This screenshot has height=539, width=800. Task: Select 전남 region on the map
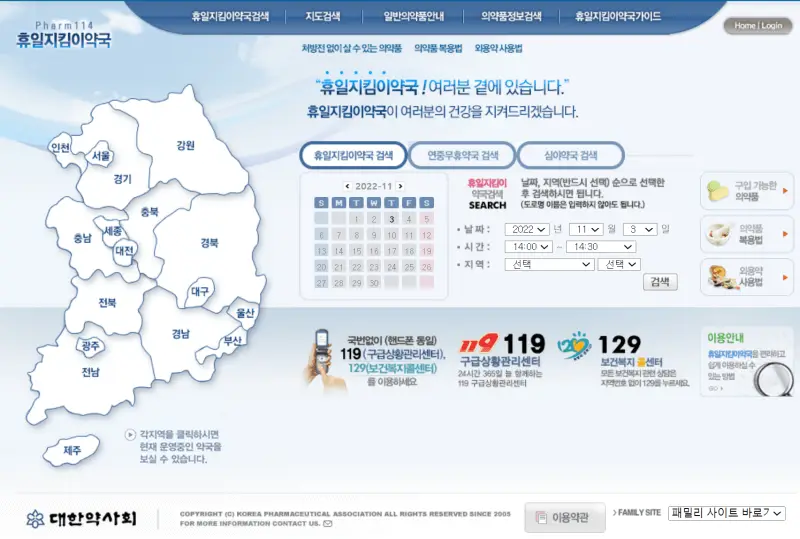click(x=90, y=372)
